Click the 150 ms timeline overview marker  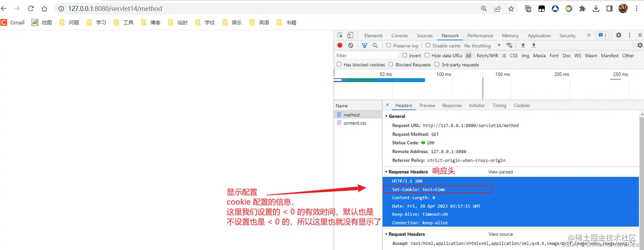tap(503, 74)
